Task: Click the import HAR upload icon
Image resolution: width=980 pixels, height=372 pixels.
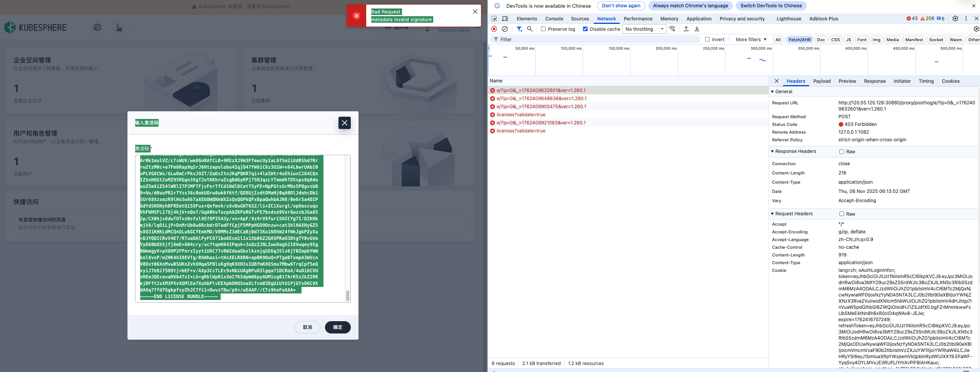Action: point(686,29)
